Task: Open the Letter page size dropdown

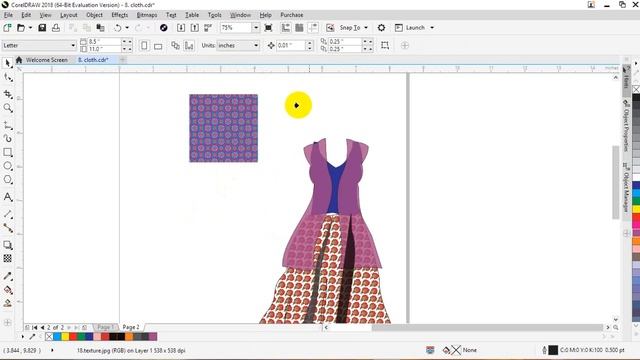Action: pyautogui.click(x=73, y=45)
